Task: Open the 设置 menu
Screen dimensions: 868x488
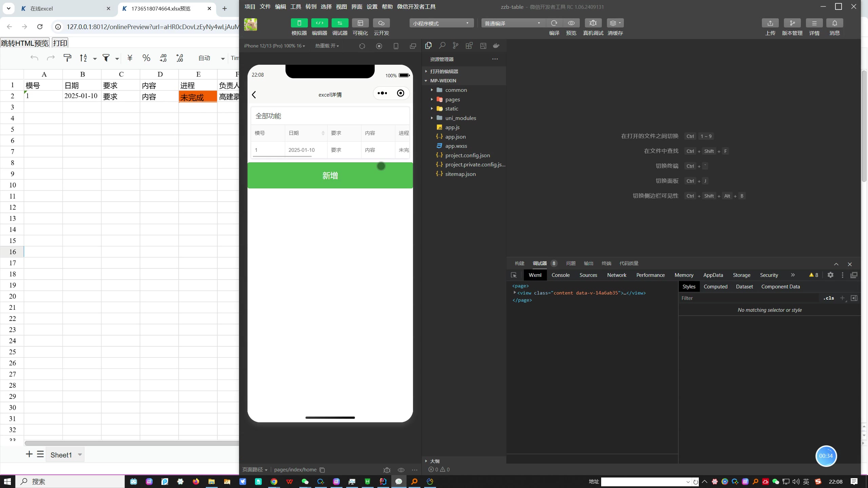Action: coord(372,7)
